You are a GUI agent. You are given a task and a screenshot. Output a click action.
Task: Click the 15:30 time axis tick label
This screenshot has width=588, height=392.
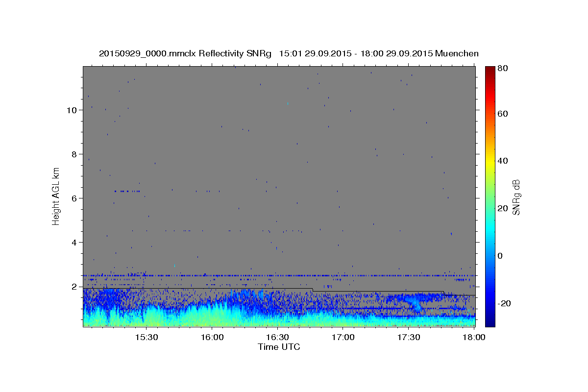coord(146,338)
